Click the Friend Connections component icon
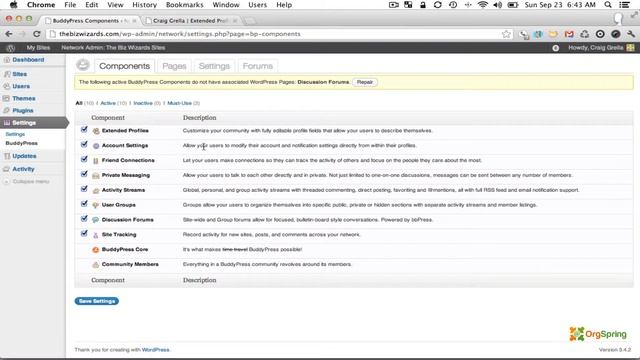The width and height of the screenshot is (640, 360). point(96,161)
